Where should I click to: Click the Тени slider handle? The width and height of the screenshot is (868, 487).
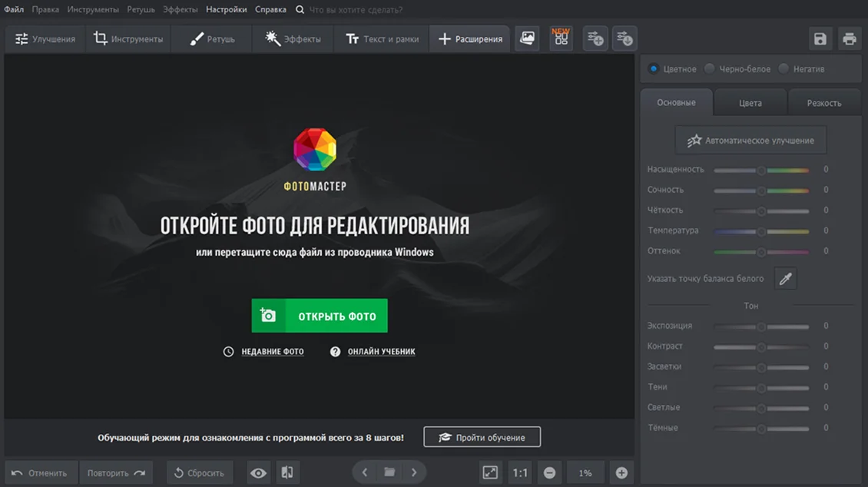tap(761, 388)
